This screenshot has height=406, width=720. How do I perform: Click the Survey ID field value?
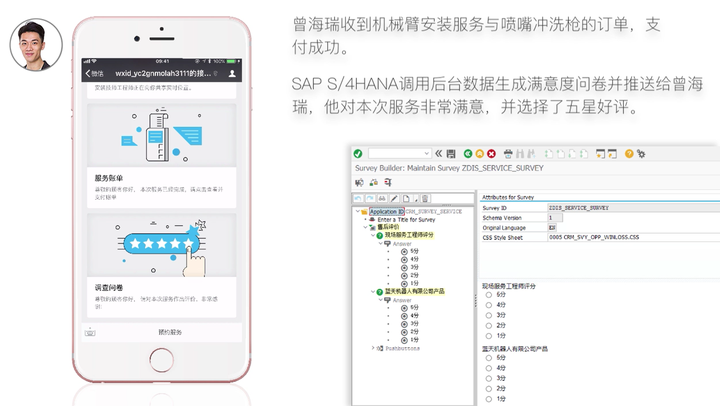tap(634, 208)
